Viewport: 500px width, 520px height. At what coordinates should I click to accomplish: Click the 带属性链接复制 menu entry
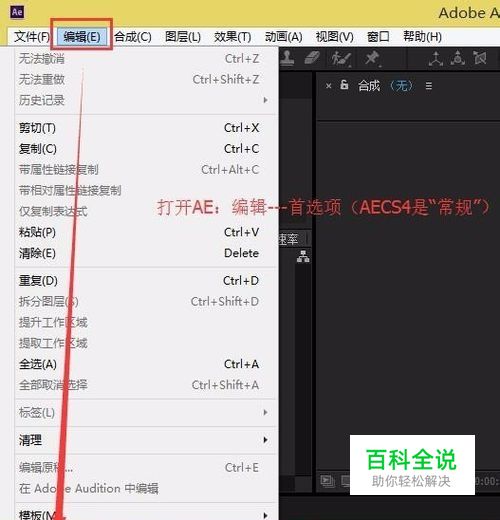point(147,170)
